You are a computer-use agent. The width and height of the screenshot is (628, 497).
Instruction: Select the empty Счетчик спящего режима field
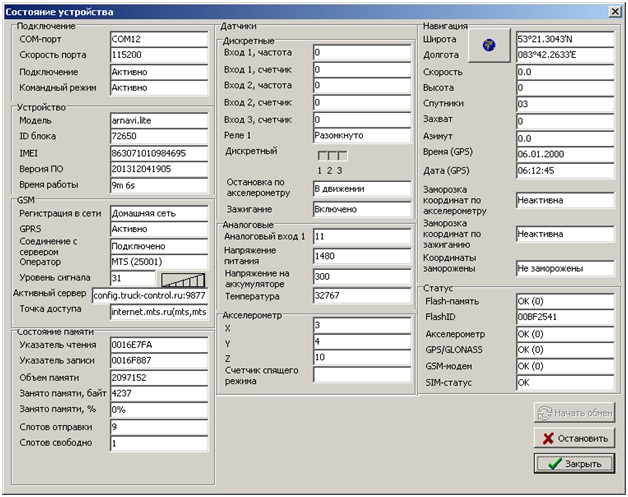pyautogui.click(x=361, y=375)
